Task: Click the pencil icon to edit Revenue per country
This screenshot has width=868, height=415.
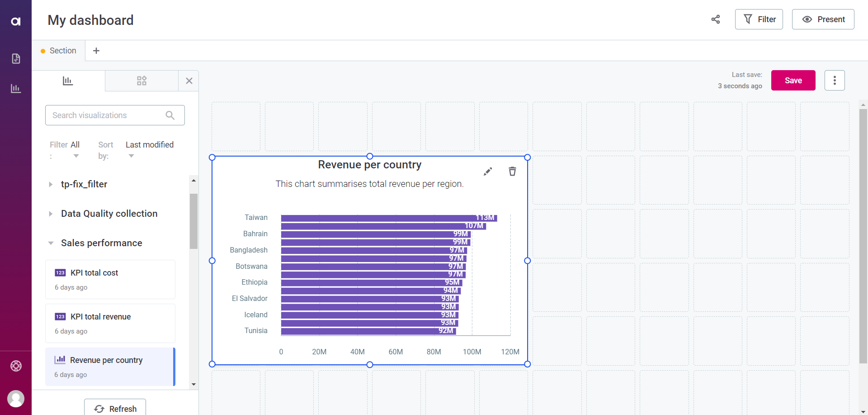Action: (488, 172)
